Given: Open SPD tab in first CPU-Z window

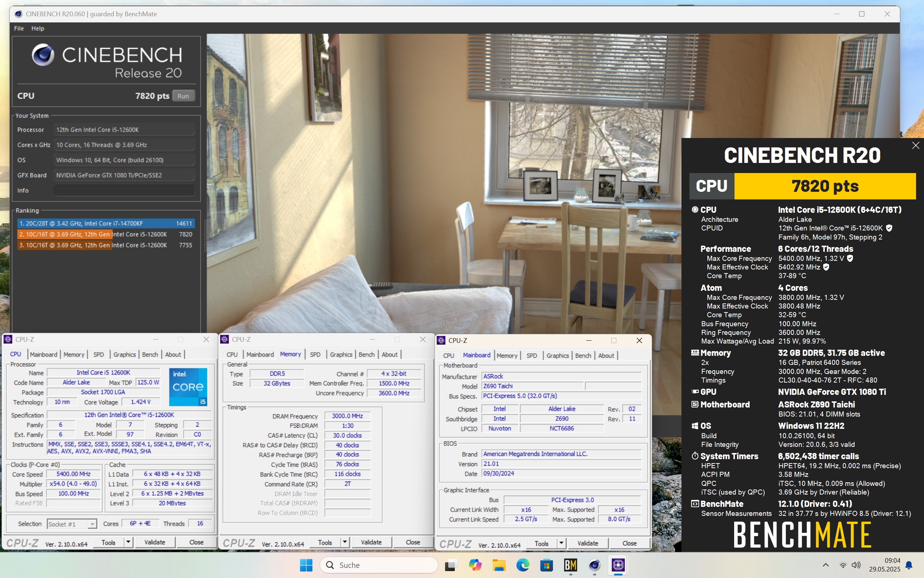Looking at the screenshot, I should [99, 354].
